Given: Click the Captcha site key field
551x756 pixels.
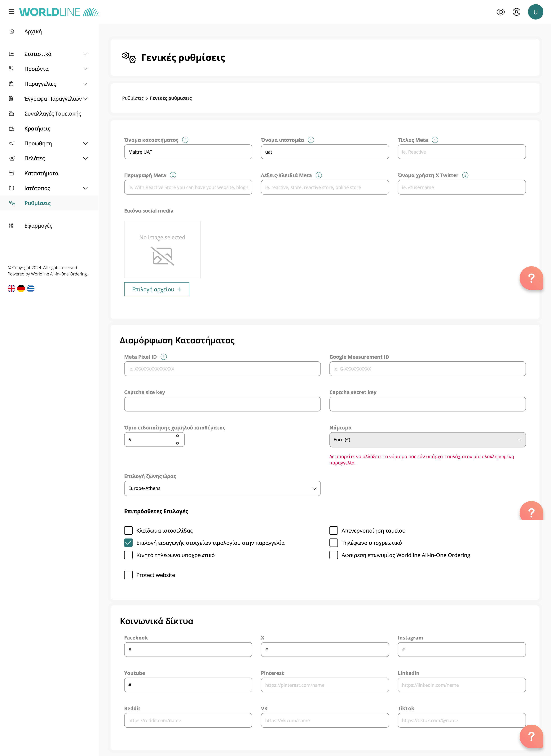Looking at the screenshot, I should pyautogui.click(x=222, y=404).
